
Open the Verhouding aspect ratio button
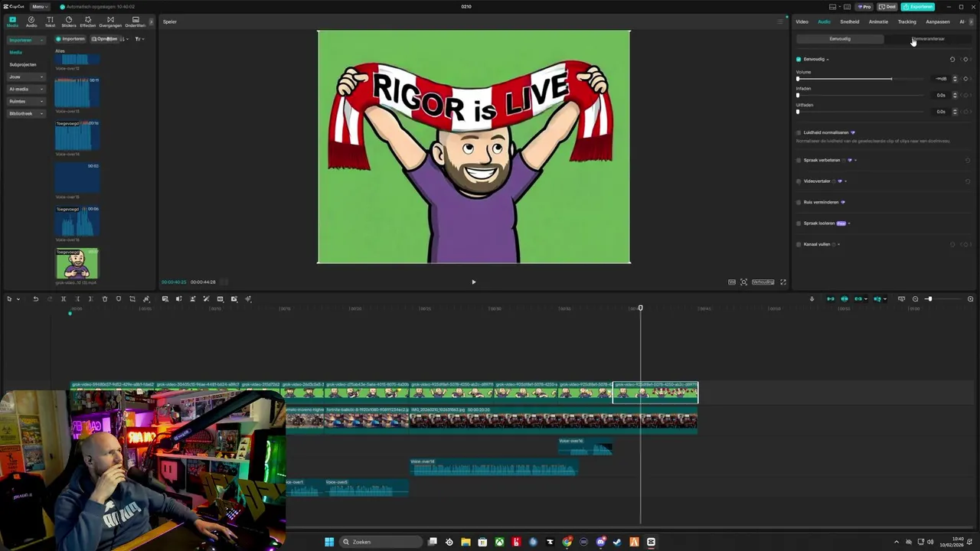coord(763,282)
